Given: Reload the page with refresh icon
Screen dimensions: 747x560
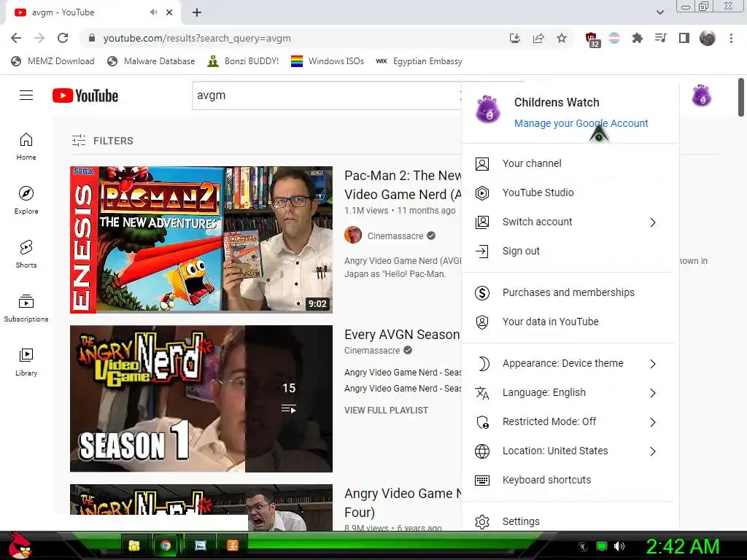Looking at the screenshot, I should click(63, 38).
